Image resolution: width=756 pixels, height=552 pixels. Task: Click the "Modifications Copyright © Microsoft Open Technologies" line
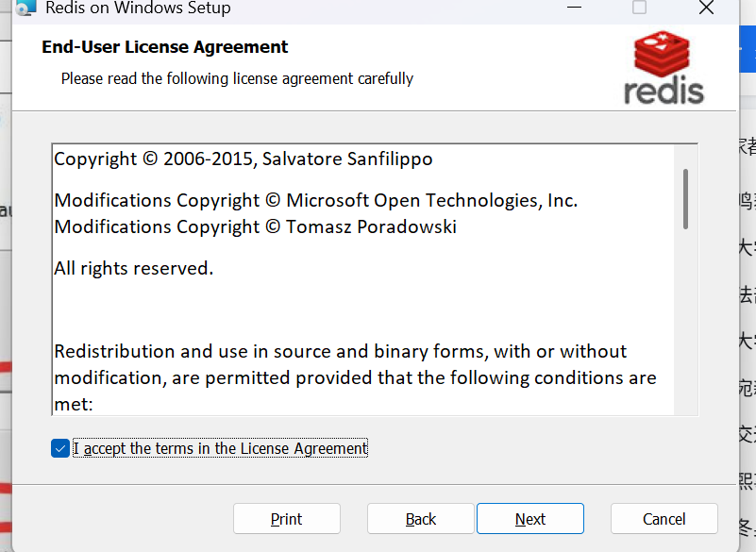[x=316, y=200]
